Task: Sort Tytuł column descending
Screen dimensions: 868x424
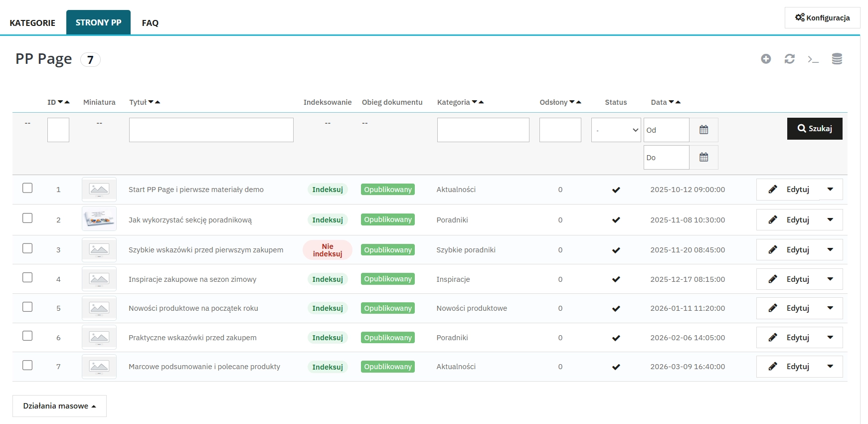Action: tap(151, 102)
